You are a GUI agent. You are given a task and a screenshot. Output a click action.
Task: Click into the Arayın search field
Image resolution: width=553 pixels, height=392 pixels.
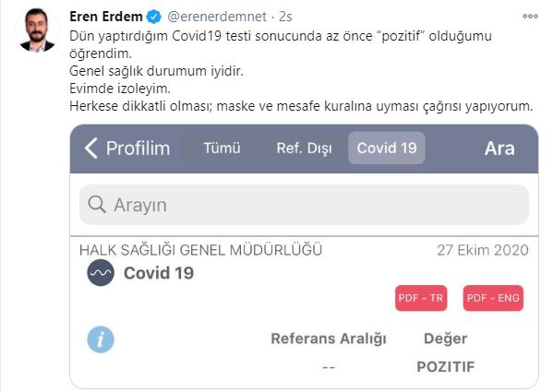[304, 205]
